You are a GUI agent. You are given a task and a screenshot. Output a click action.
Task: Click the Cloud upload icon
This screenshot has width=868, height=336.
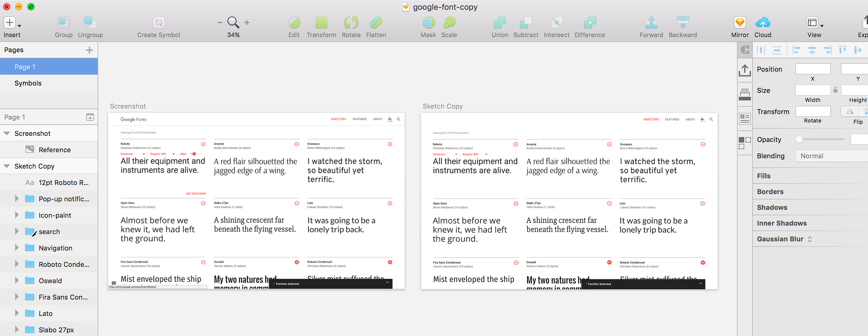(x=763, y=23)
